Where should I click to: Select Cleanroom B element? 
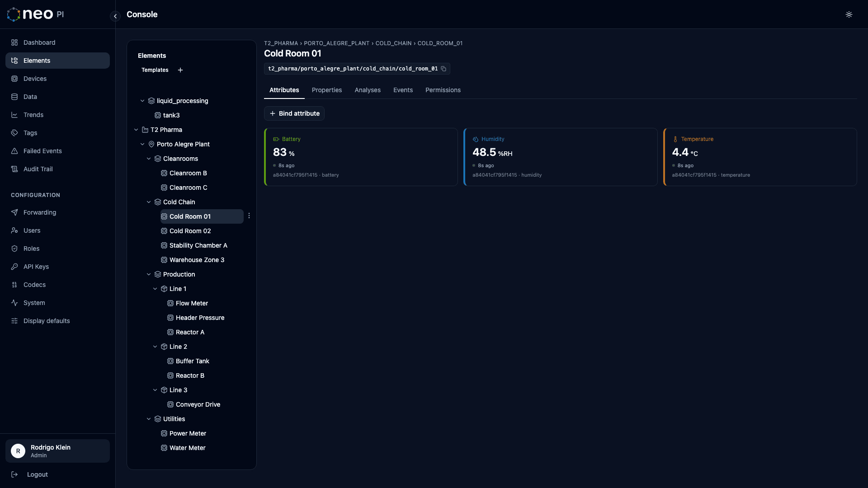188,173
